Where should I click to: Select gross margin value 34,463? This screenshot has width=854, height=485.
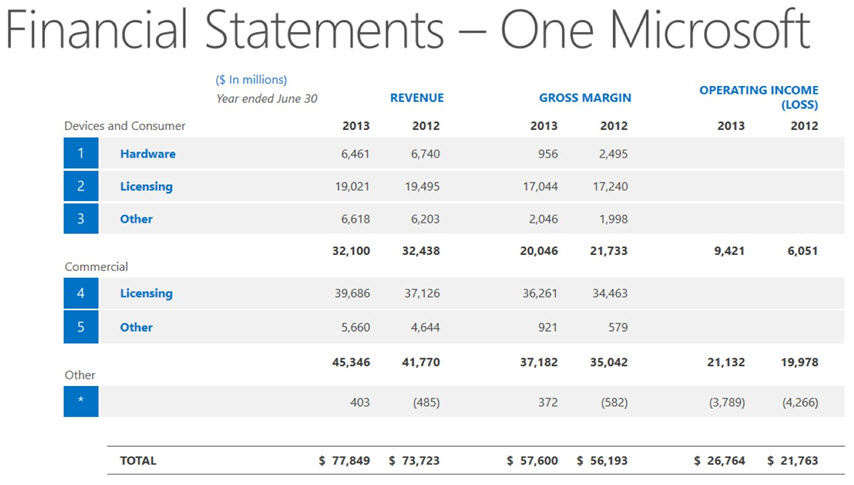tap(610, 293)
